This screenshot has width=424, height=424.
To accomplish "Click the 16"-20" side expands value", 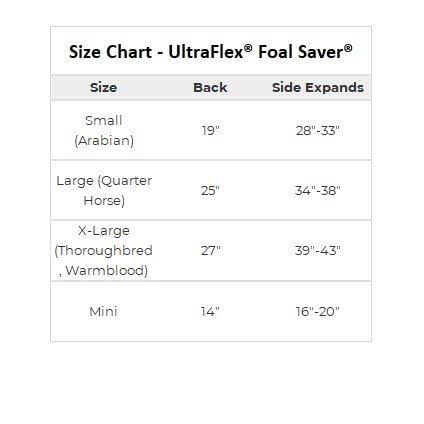I will tap(317, 312).
